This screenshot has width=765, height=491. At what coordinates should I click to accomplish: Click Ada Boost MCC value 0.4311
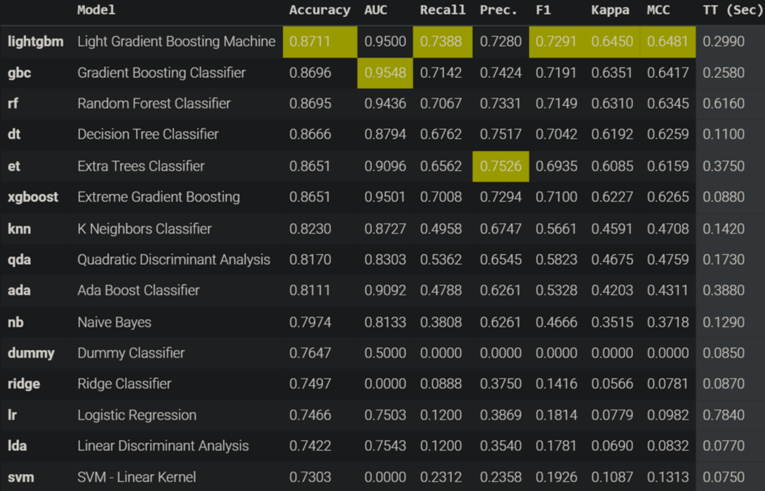[668, 290]
